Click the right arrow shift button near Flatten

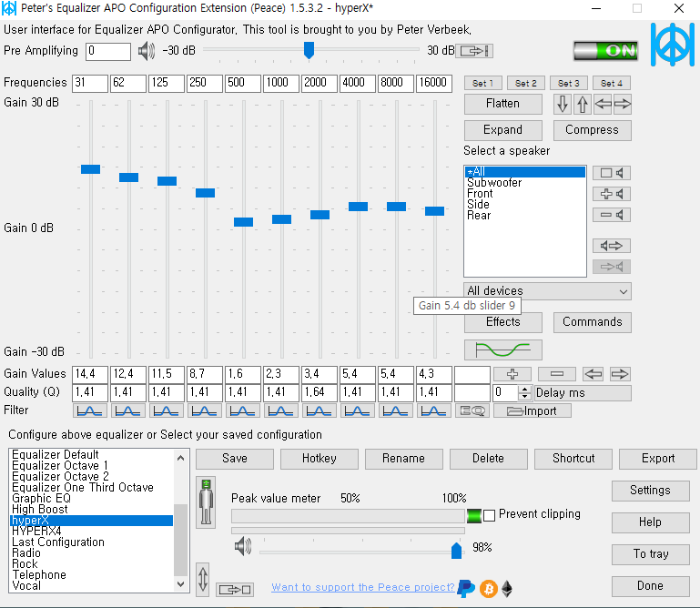tap(622, 104)
